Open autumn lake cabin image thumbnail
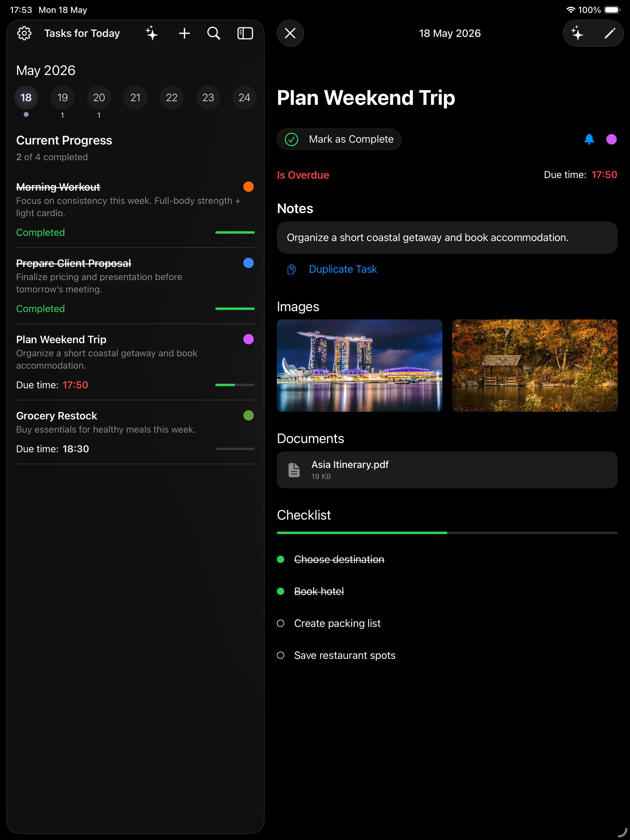 click(x=535, y=365)
